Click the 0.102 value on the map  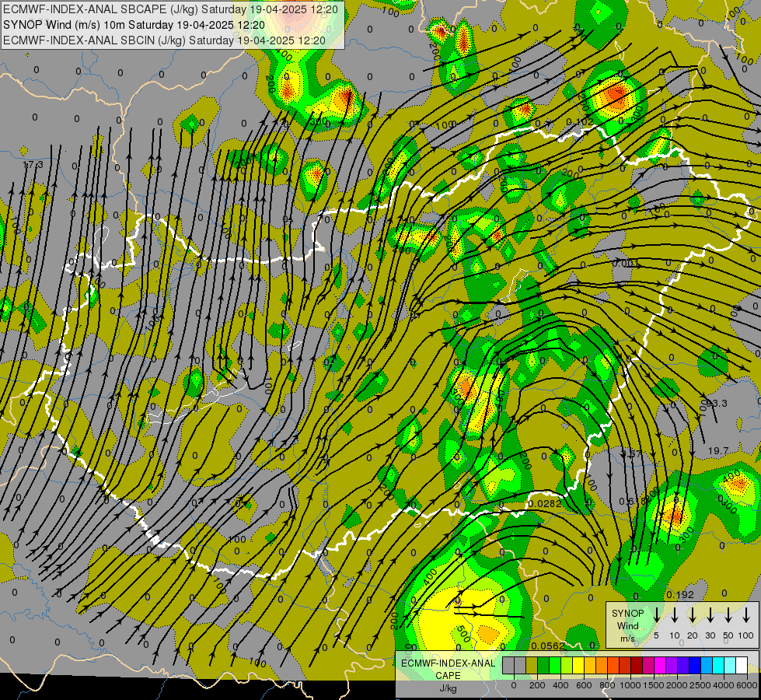[580, 121]
